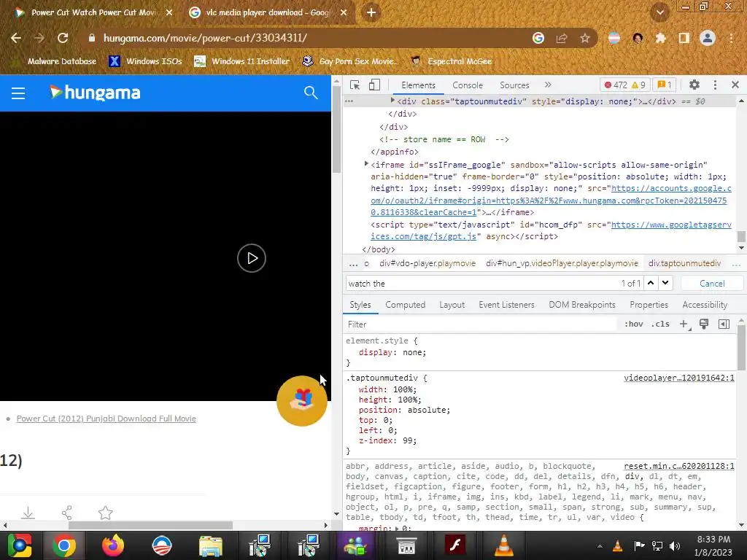The height and width of the screenshot is (560, 747).
Task: Open Power Cut (2012) Punjabi Download link
Action: point(107,419)
